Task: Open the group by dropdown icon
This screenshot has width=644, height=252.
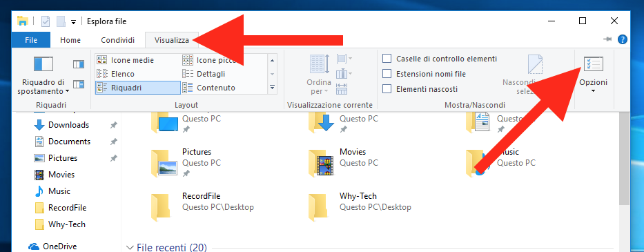Action: click(x=344, y=59)
